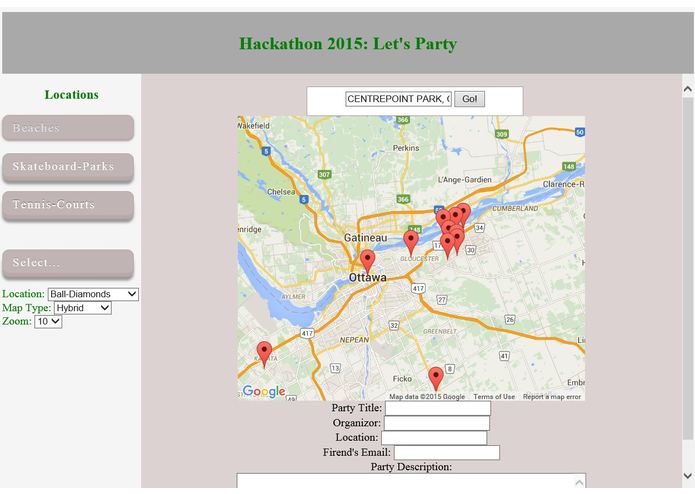Click the Firend's Email input field
The height and width of the screenshot is (494, 695).
447,452
